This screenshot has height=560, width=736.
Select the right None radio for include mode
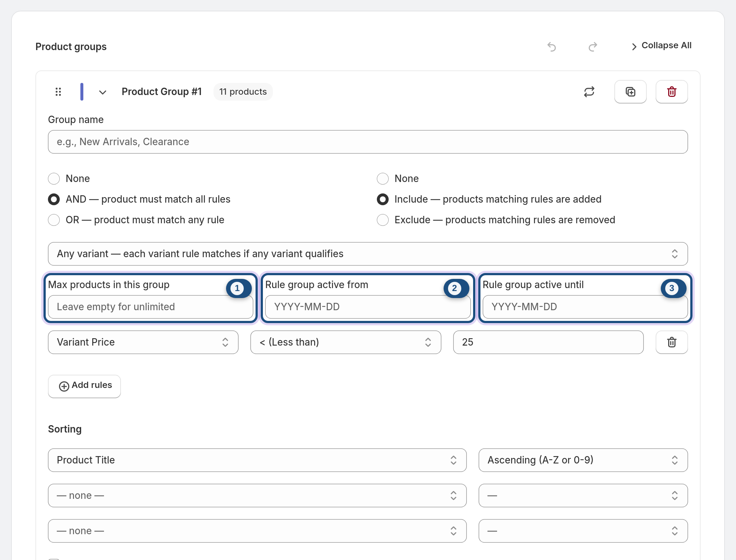383,179
